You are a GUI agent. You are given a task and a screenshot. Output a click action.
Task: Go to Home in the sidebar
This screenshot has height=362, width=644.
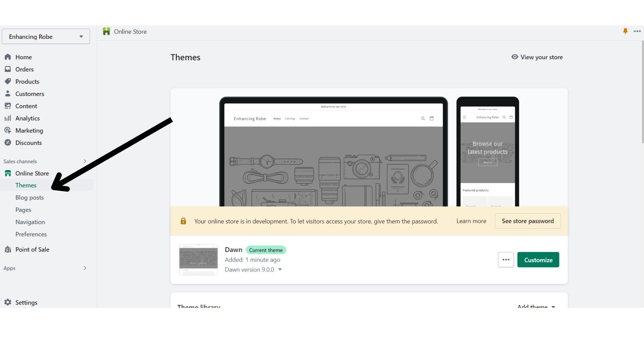click(23, 57)
